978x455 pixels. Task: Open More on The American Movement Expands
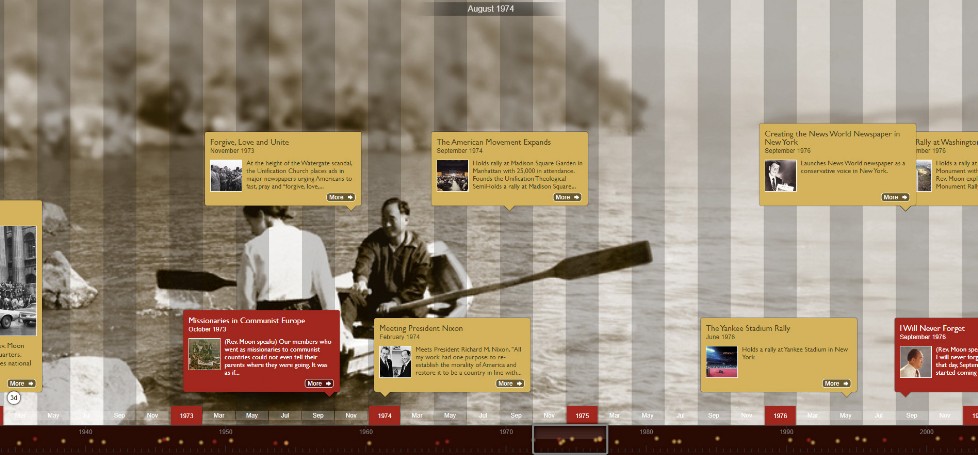point(568,197)
